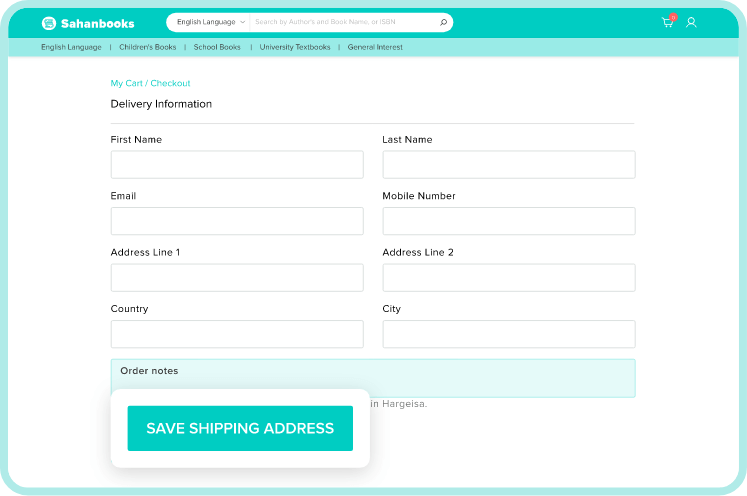Screen dimensions: 747x496
Task: Click the Country input field
Action: point(237,334)
